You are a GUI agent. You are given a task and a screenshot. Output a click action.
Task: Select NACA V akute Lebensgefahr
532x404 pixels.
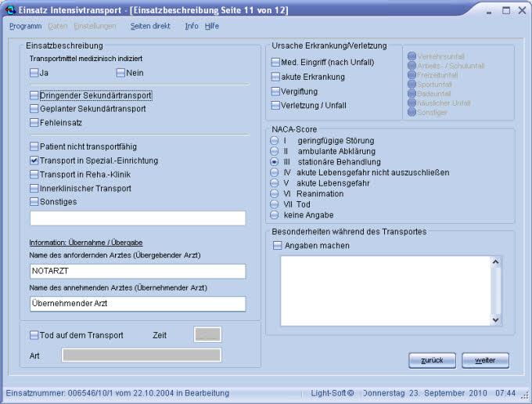tap(274, 183)
